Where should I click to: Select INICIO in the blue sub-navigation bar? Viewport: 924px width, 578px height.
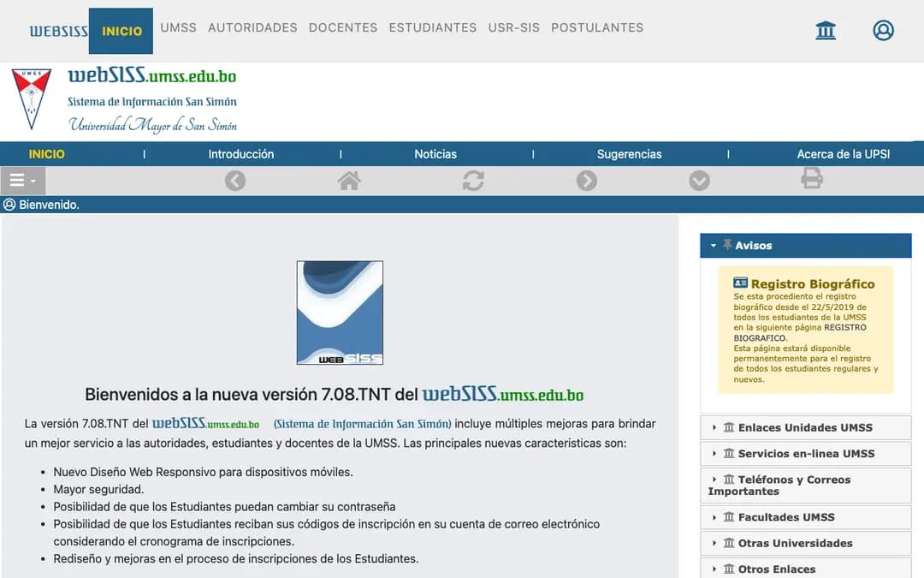[x=46, y=154]
